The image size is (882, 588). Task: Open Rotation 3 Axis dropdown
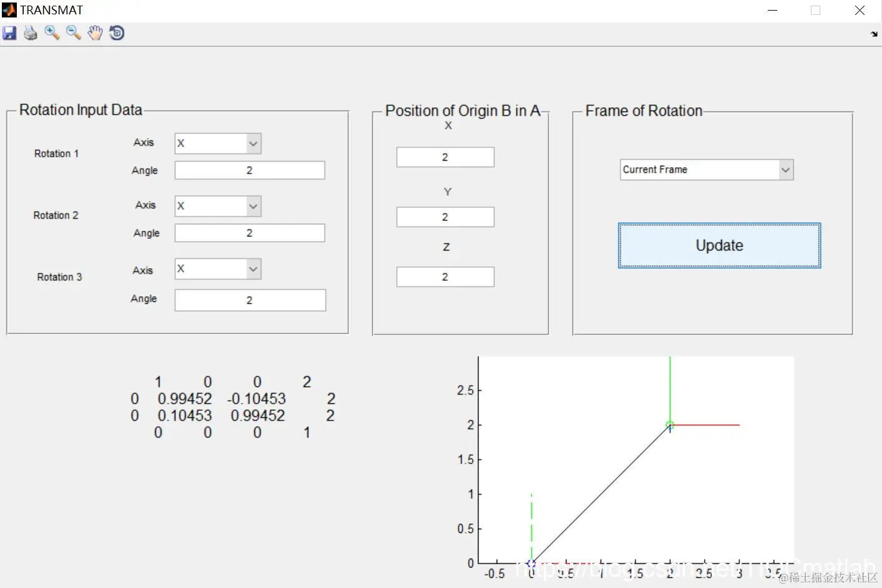point(218,269)
